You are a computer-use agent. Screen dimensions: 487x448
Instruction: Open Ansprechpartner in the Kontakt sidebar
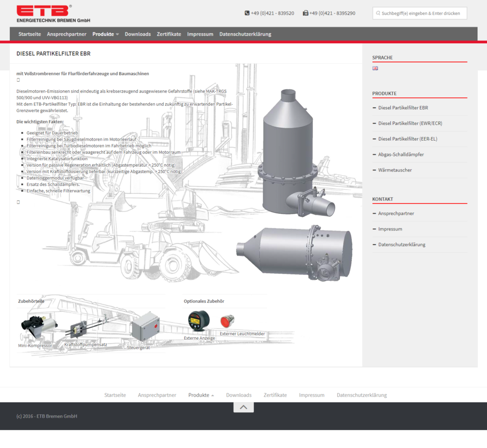[x=396, y=213]
